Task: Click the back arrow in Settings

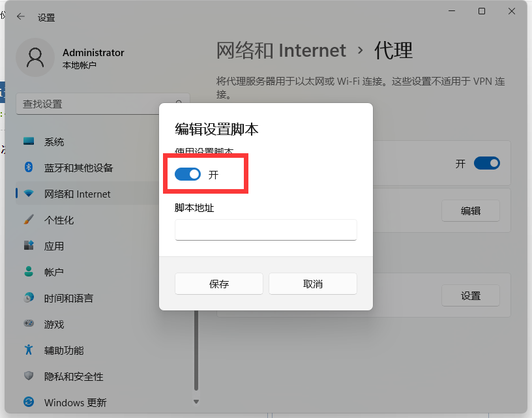Action: click(x=21, y=17)
